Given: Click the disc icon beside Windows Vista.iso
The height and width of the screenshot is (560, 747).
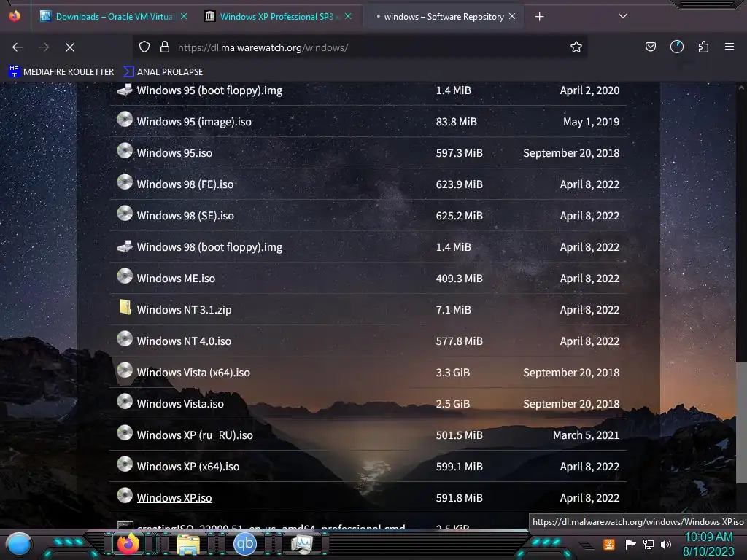Looking at the screenshot, I should pyautogui.click(x=125, y=402).
